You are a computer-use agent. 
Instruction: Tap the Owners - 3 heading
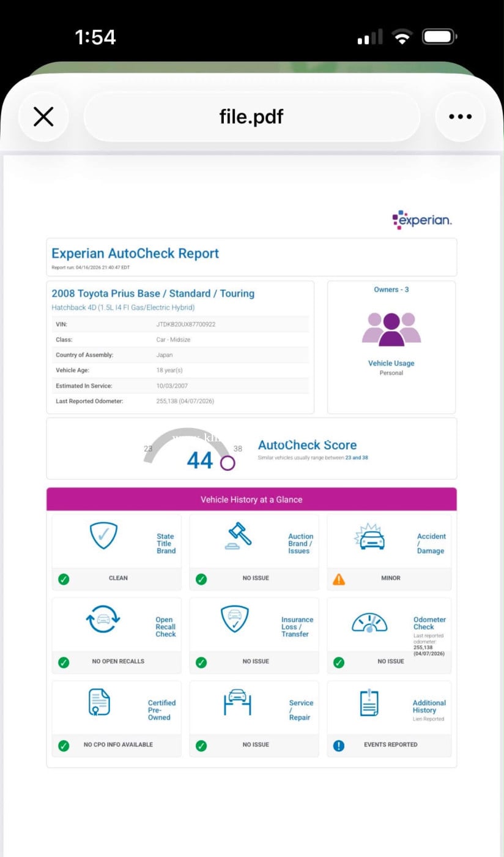[391, 290]
